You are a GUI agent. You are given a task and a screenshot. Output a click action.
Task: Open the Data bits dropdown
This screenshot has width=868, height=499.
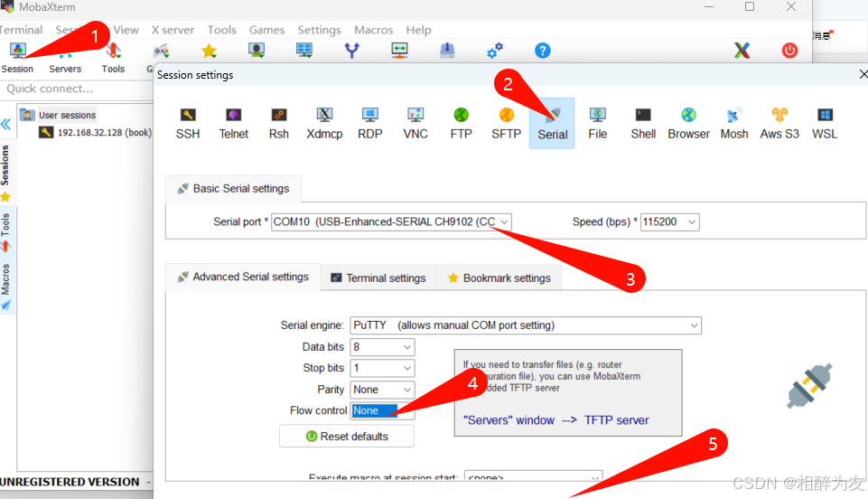383,347
